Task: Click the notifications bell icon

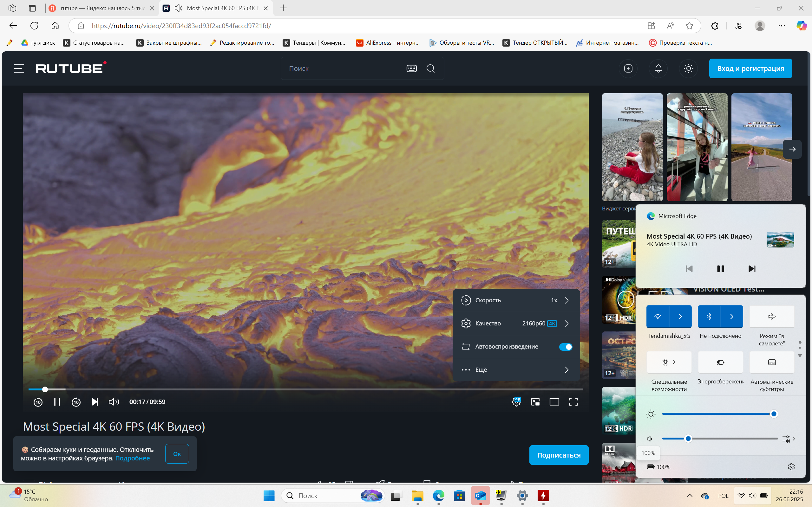Action: coord(658,68)
